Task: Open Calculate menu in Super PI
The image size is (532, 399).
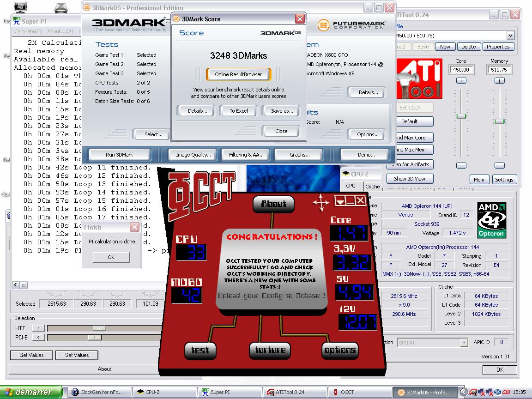Action: (28, 31)
